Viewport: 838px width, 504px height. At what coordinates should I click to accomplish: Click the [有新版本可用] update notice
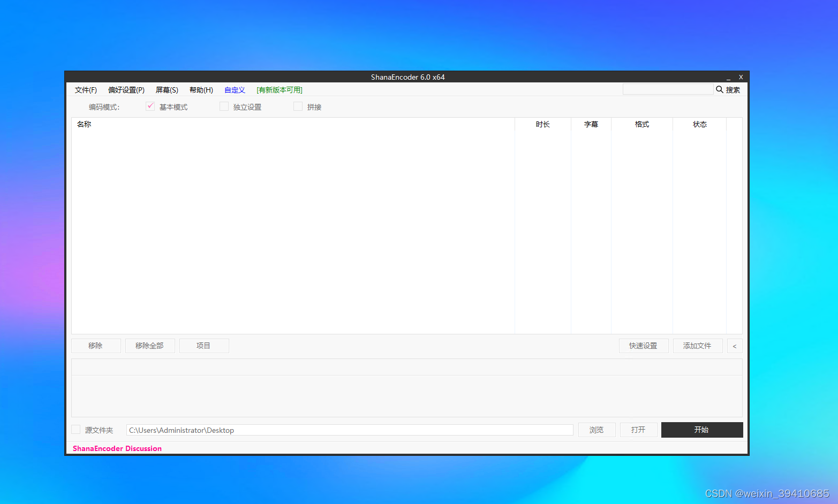click(280, 90)
